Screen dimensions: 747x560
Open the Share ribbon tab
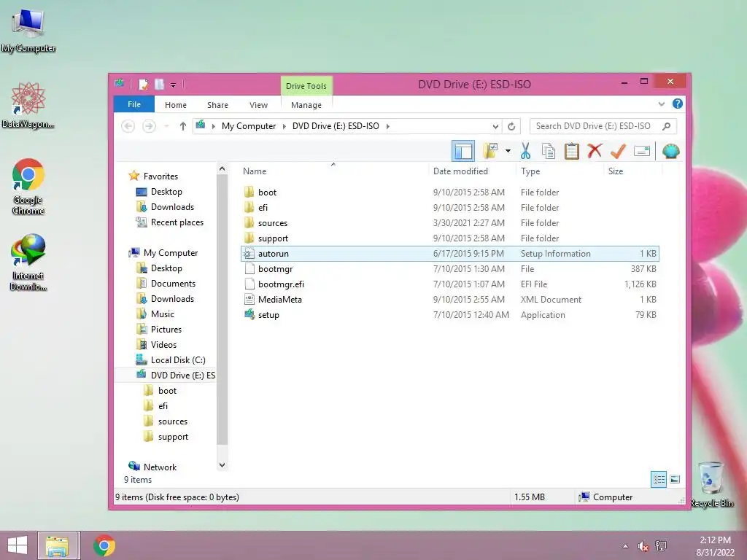217,105
